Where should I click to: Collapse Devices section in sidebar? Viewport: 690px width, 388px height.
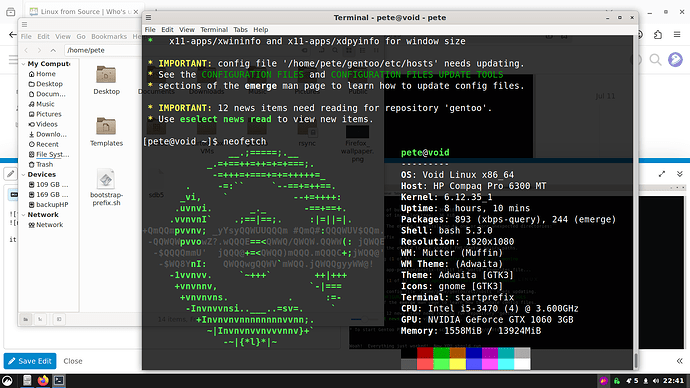tap(23, 175)
